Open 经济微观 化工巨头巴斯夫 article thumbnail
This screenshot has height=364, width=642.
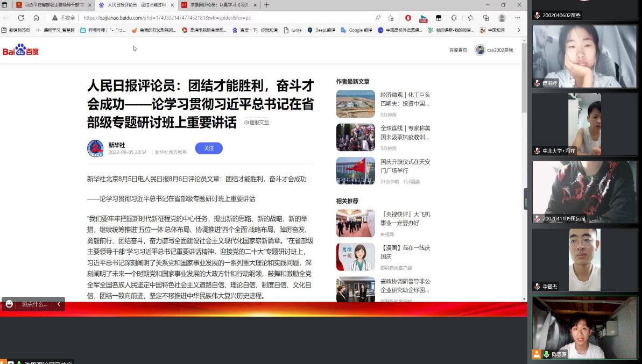tap(355, 104)
